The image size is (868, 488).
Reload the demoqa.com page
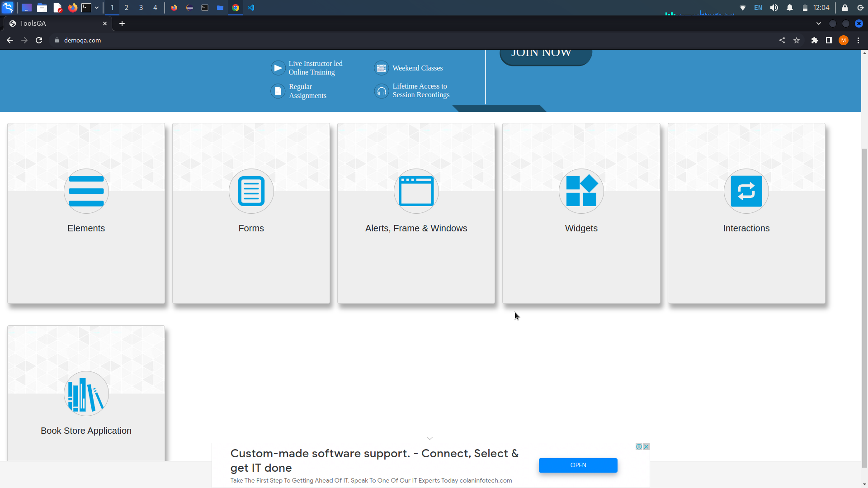39,40
